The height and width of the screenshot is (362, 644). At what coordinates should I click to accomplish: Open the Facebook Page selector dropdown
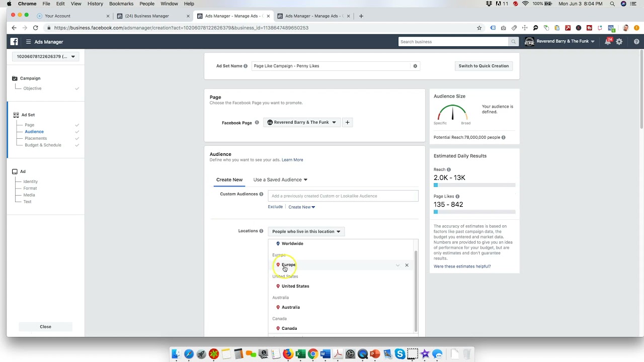(301, 122)
